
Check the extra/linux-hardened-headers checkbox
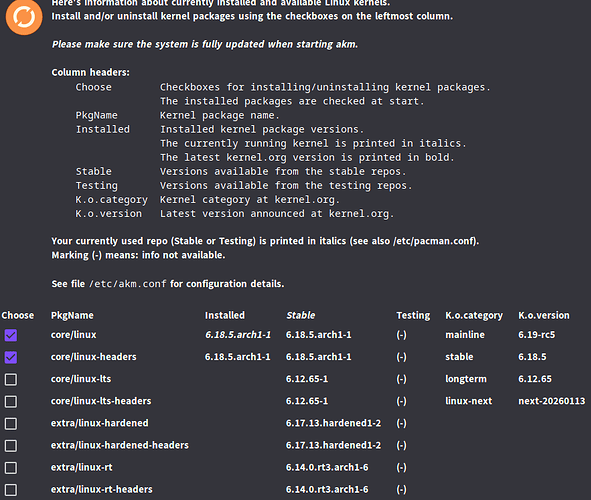(x=11, y=446)
